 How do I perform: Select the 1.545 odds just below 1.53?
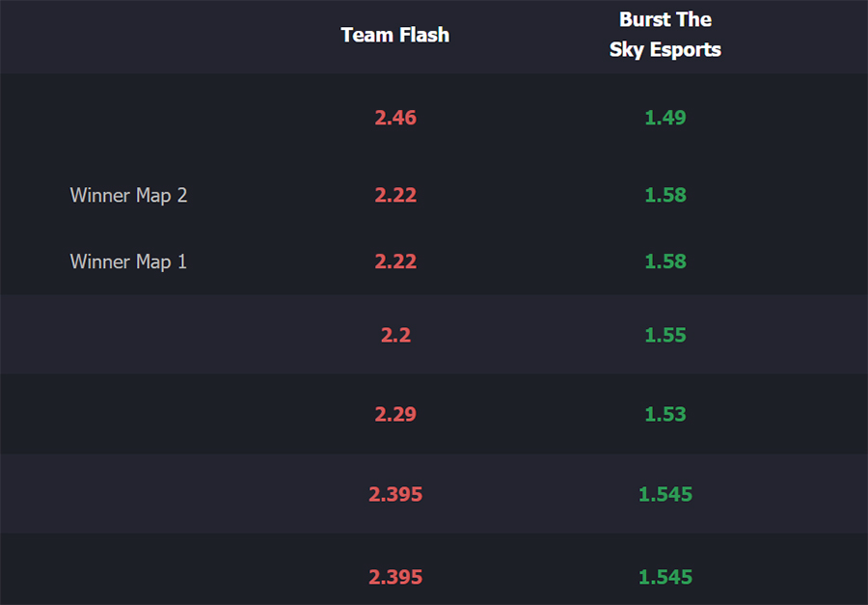(x=665, y=494)
